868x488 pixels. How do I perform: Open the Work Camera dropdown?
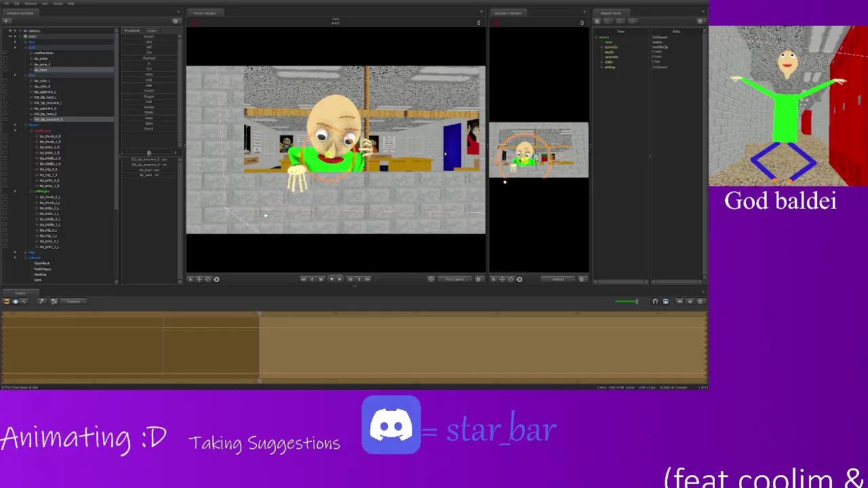tap(455, 279)
